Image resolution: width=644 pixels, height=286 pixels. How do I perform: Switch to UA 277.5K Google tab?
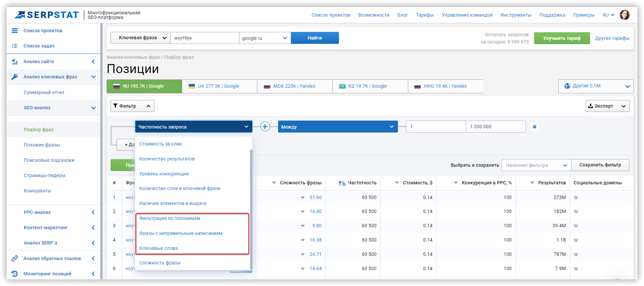219,86
